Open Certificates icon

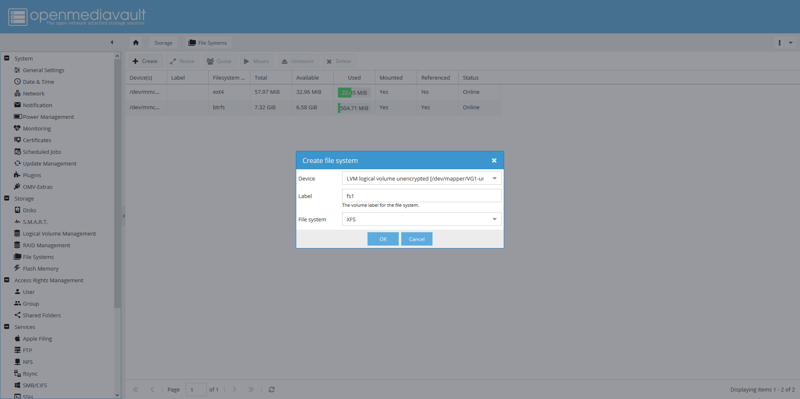17,140
